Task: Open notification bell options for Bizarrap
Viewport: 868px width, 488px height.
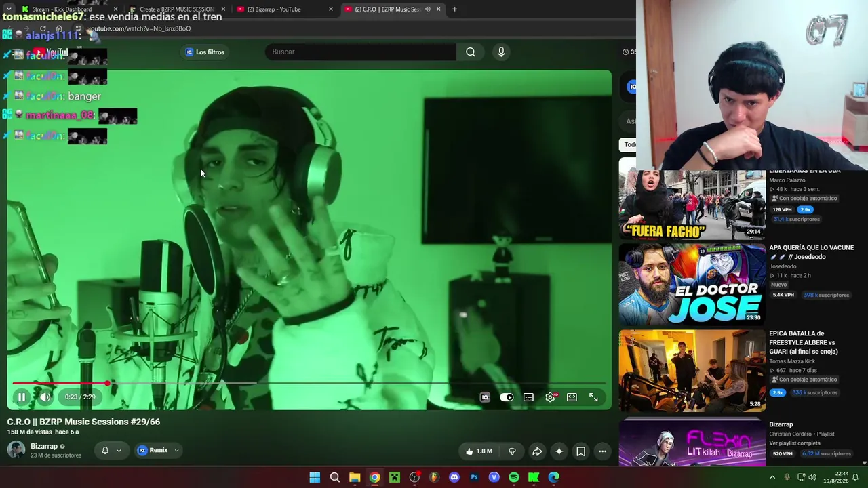Action: pos(111,450)
